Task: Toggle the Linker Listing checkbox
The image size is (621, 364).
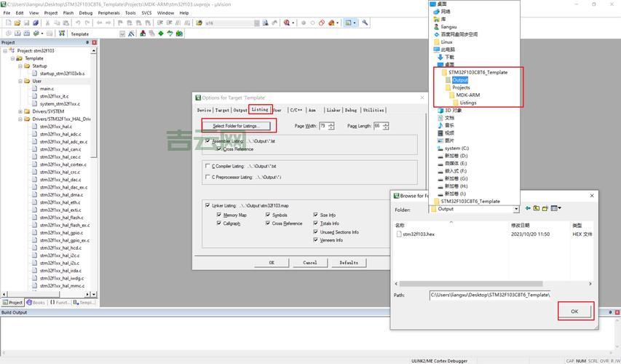Action: pyautogui.click(x=207, y=205)
